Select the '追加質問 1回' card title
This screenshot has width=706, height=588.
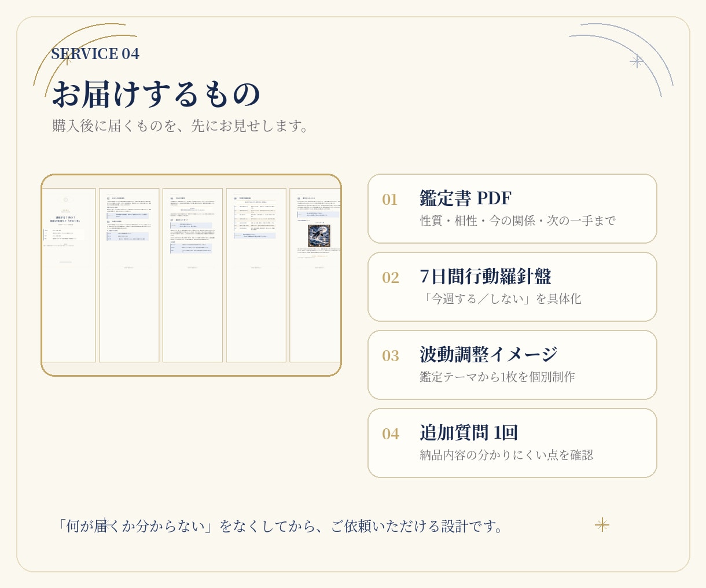coord(469,432)
